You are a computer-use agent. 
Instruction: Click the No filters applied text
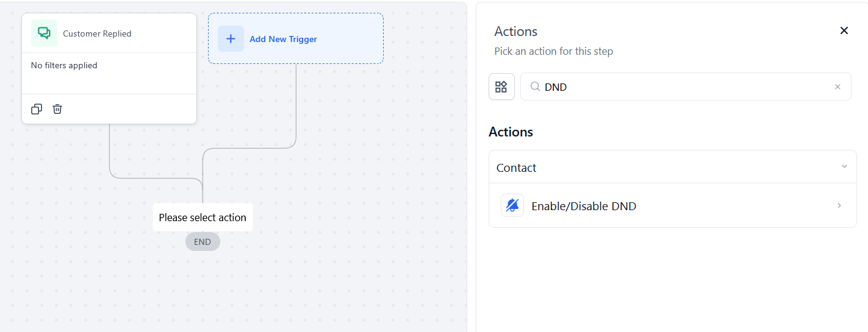point(64,65)
